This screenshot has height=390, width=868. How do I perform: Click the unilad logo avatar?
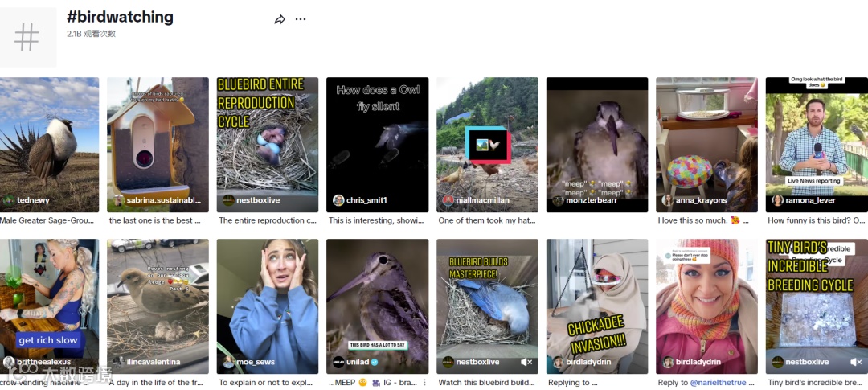338,362
